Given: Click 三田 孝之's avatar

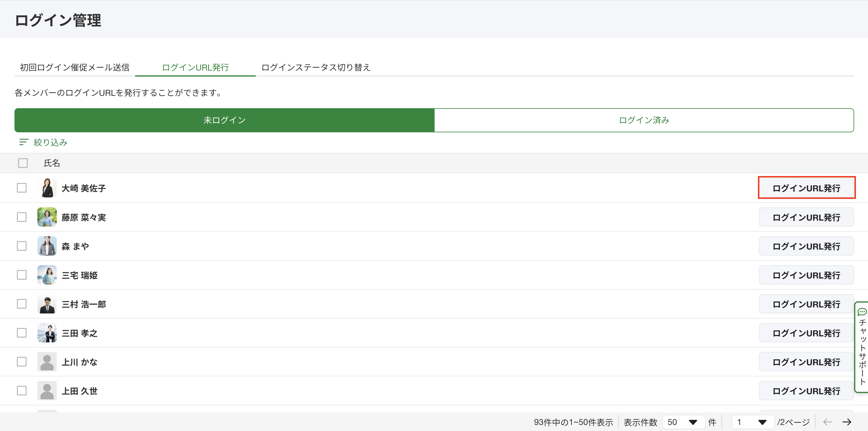Looking at the screenshot, I should click(47, 333).
